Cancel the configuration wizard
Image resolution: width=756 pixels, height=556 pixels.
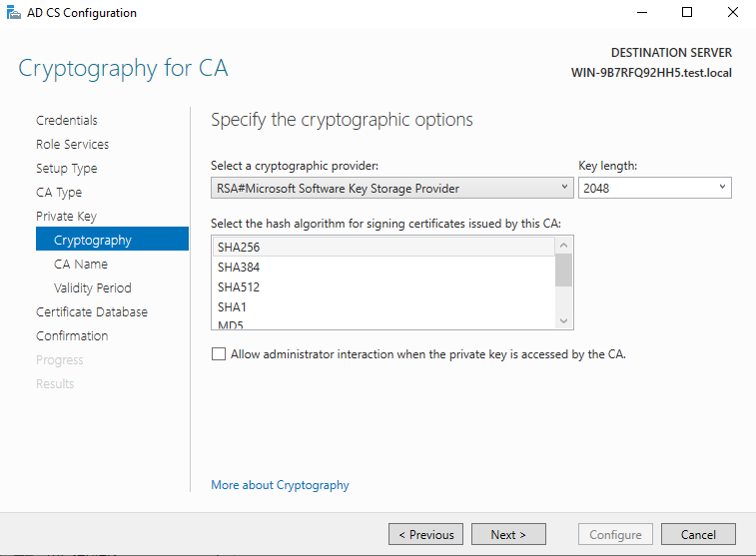[698, 534]
